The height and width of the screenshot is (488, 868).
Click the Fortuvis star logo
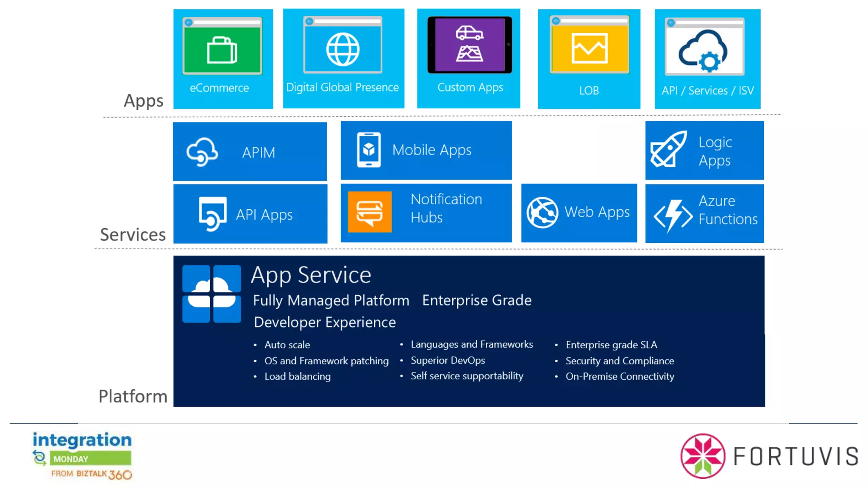[x=703, y=456]
